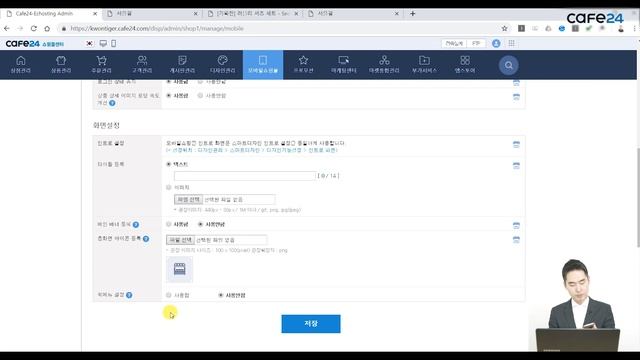The height and width of the screenshot is (360, 640).
Task: Click the browser reload button
Action: [34, 29]
